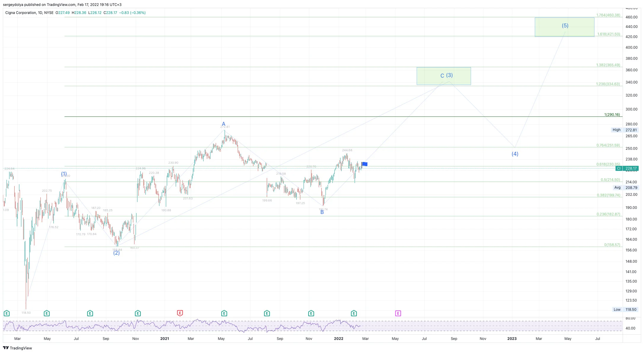The height and width of the screenshot is (353, 644).
Task: Click the 202.75 swing high price label
Action: (47, 191)
